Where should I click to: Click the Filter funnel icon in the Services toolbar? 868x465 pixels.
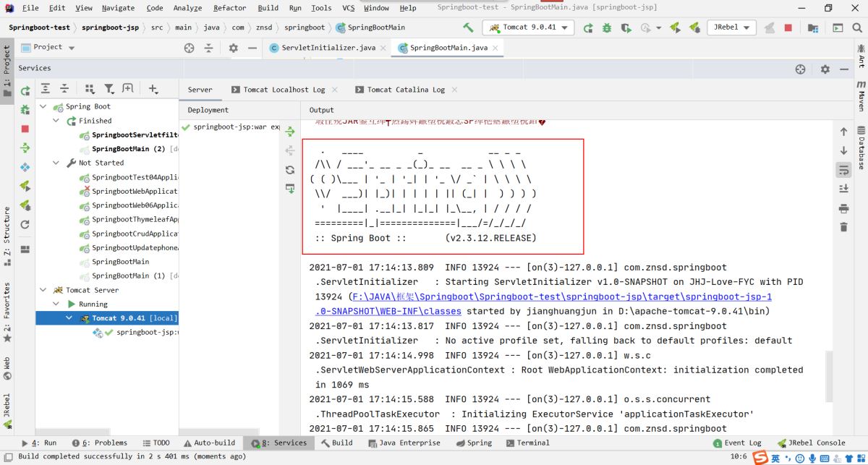click(x=109, y=89)
